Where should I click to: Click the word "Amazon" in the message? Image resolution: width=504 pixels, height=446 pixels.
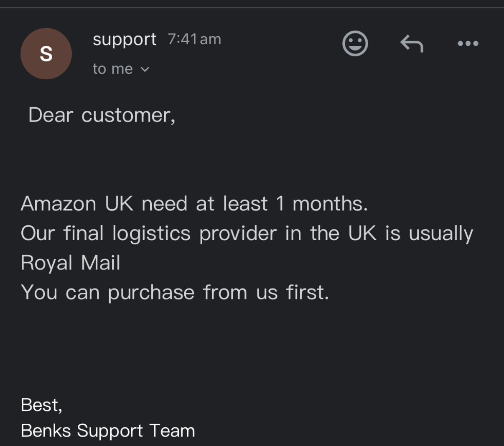pos(59,204)
